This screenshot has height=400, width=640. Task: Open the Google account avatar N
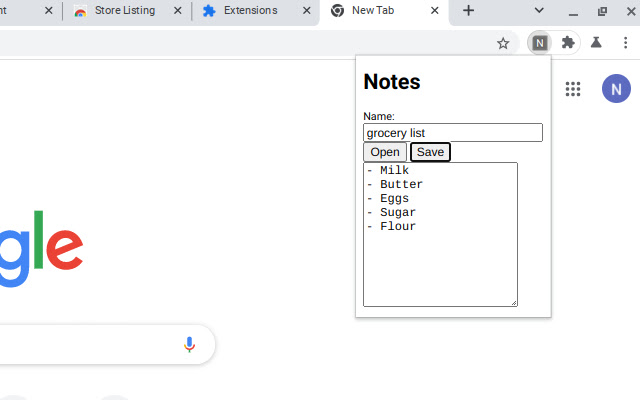pyautogui.click(x=616, y=89)
